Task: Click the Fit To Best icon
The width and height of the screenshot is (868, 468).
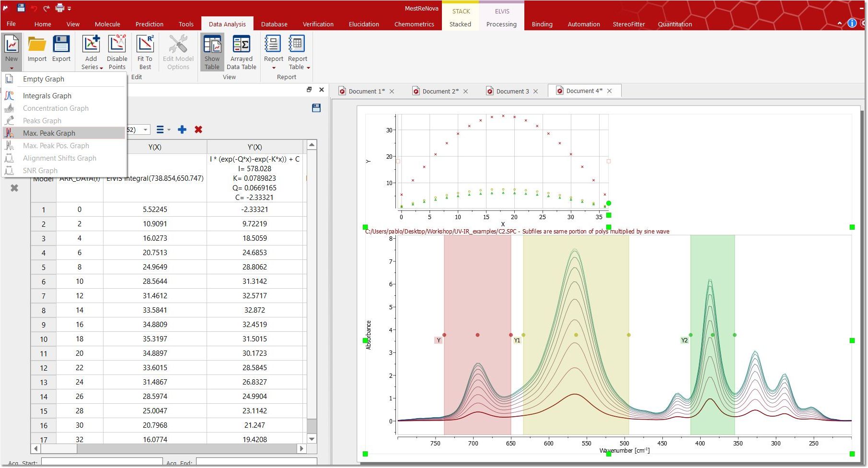Action: pyautogui.click(x=145, y=44)
